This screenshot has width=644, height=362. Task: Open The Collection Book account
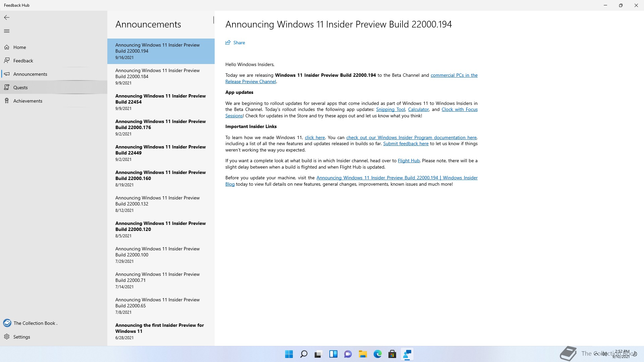(54, 323)
